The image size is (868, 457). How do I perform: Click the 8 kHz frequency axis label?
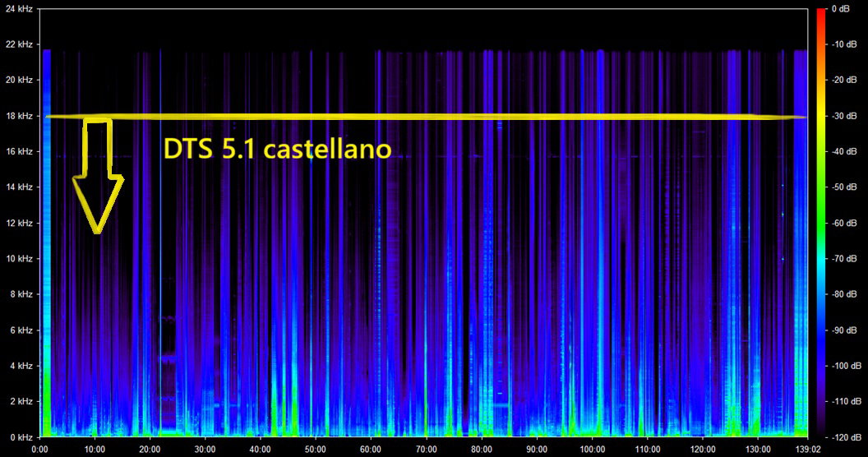click(x=21, y=294)
